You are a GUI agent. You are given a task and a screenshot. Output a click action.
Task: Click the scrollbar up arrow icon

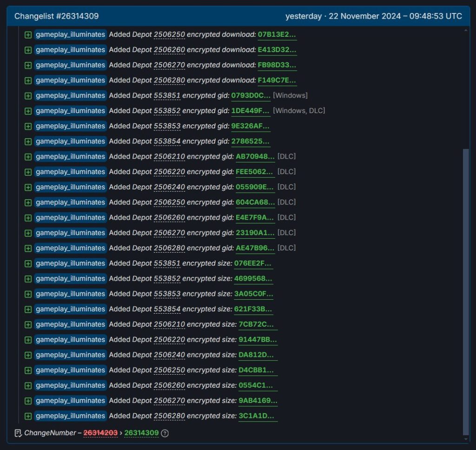pos(467,31)
